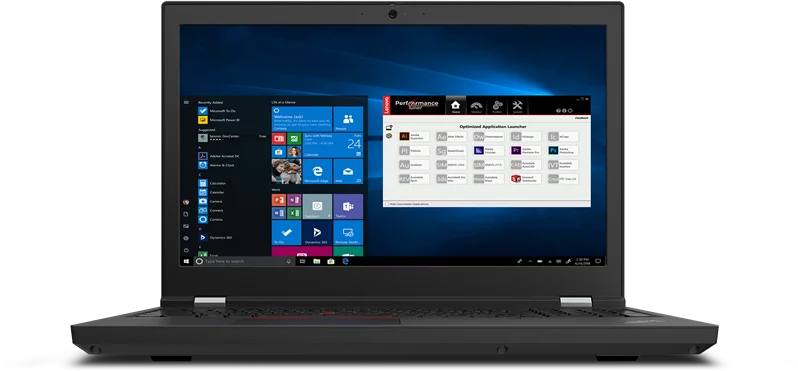Open the Action Center notification icon
This screenshot has width=798, height=371.
(x=598, y=261)
